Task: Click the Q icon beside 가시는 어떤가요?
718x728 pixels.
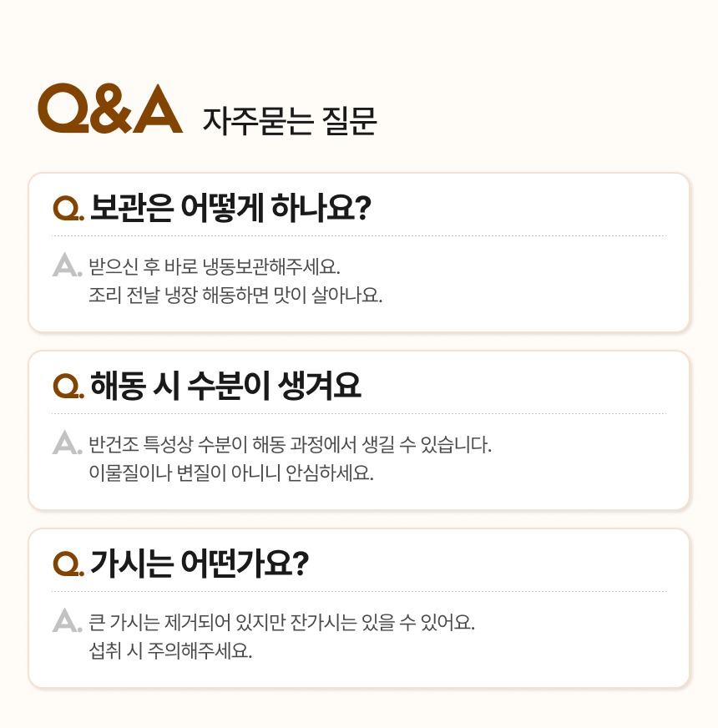Action: click(68, 564)
